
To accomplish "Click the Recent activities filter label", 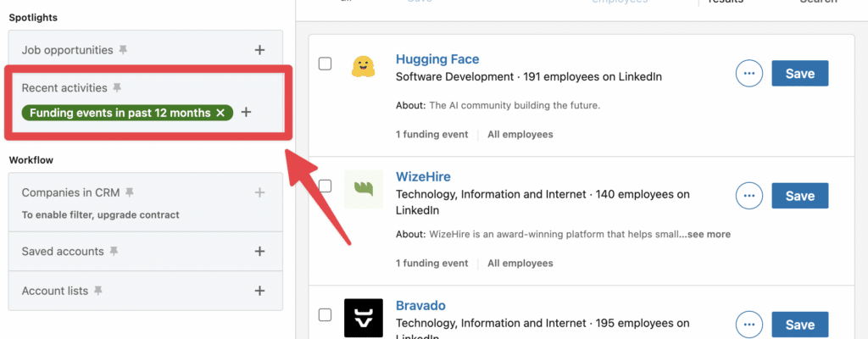I will [64, 88].
